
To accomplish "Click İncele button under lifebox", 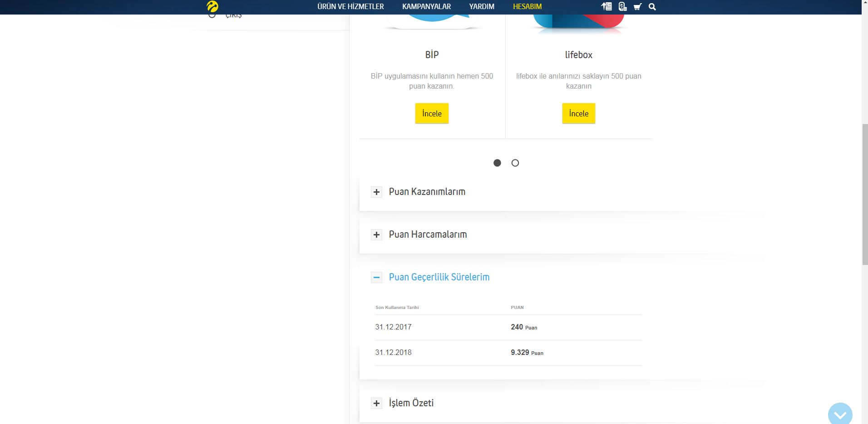I will point(579,114).
